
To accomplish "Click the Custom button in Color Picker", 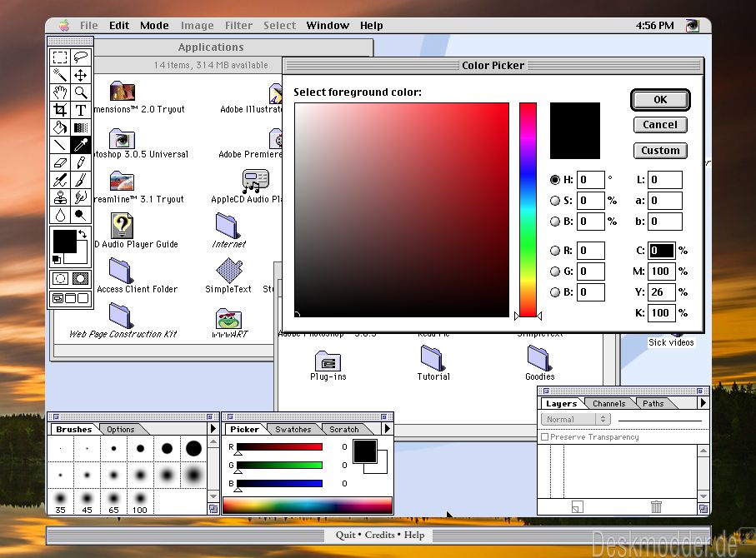I will pyautogui.click(x=660, y=151).
